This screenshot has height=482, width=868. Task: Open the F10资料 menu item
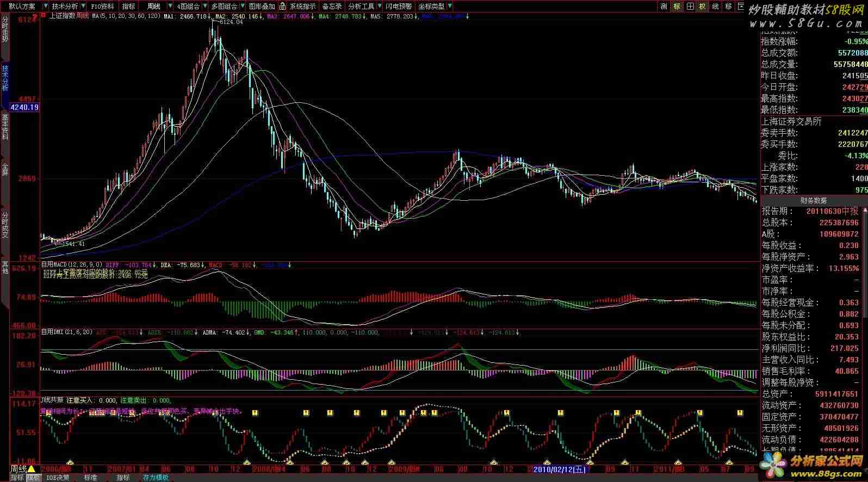[x=102, y=7]
